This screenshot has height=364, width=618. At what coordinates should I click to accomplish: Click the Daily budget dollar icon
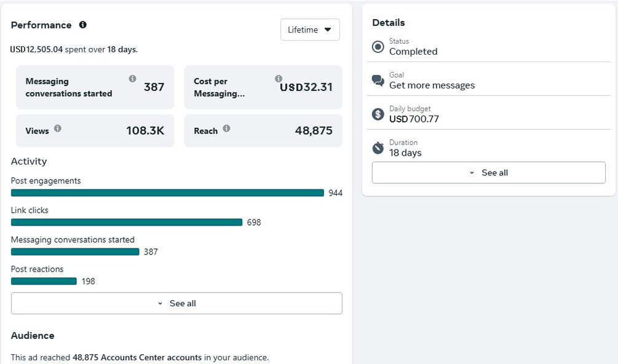point(378,114)
